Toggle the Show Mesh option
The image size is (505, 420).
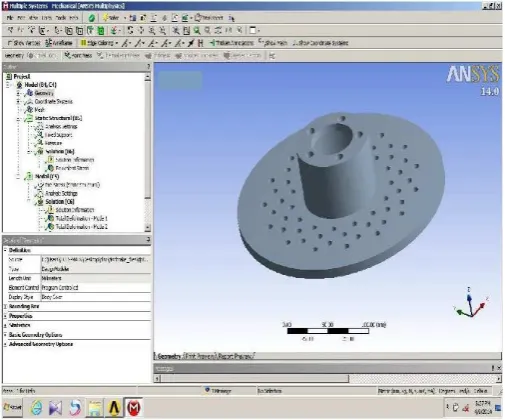point(273,43)
